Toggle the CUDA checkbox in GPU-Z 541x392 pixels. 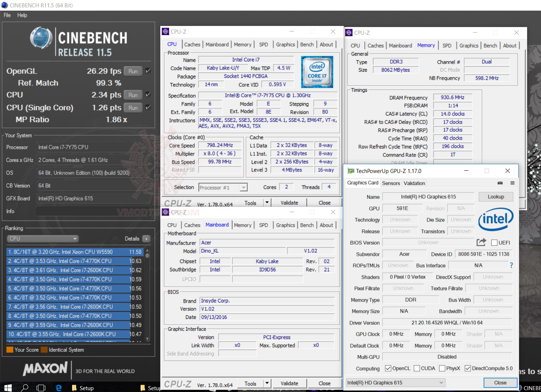[x=417, y=368]
